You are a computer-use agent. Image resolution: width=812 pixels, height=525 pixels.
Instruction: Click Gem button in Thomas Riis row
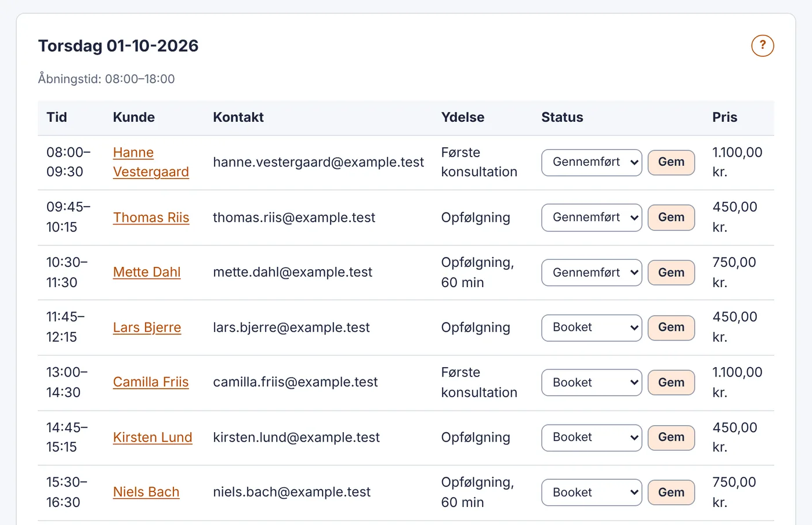click(x=671, y=218)
